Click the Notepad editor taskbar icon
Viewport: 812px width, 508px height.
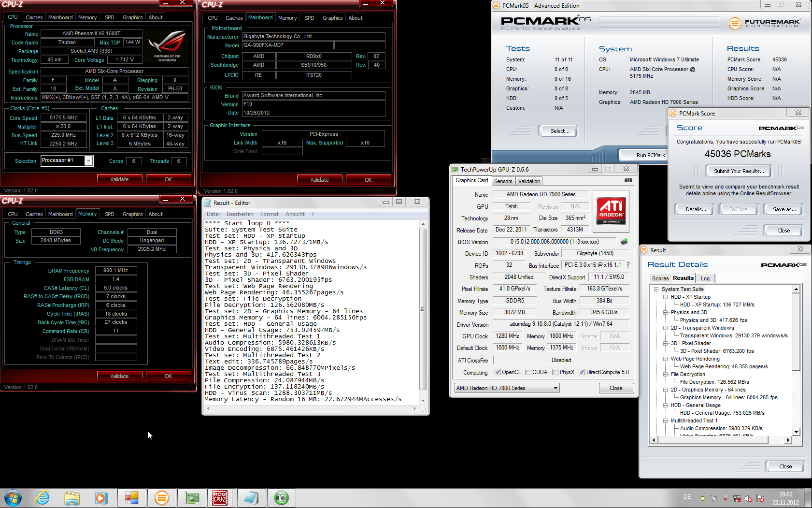pos(251,498)
